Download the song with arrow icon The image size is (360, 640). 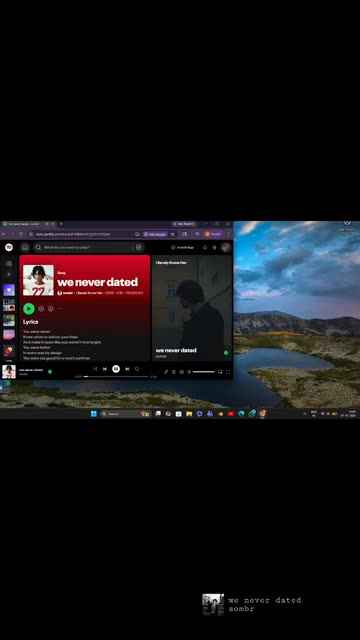pyautogui.click(x=51, y=309)
